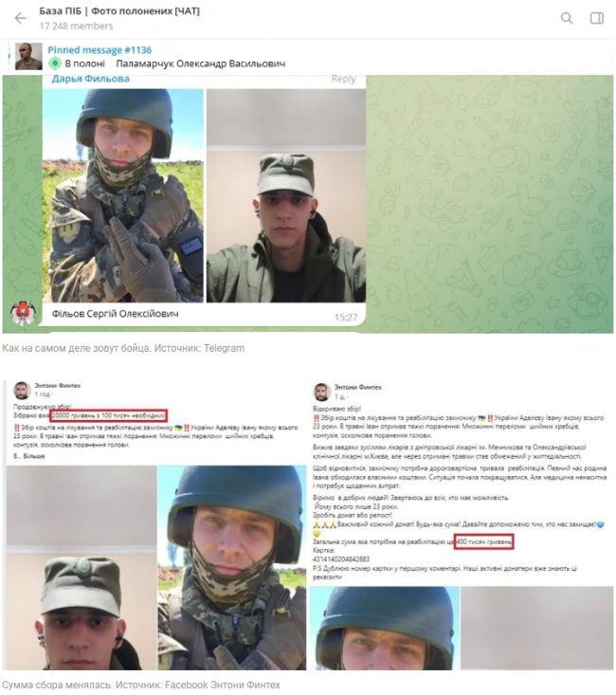Open left Facebook post green cap photo
This screenshot has height=695, width=616.
point(82,567)
